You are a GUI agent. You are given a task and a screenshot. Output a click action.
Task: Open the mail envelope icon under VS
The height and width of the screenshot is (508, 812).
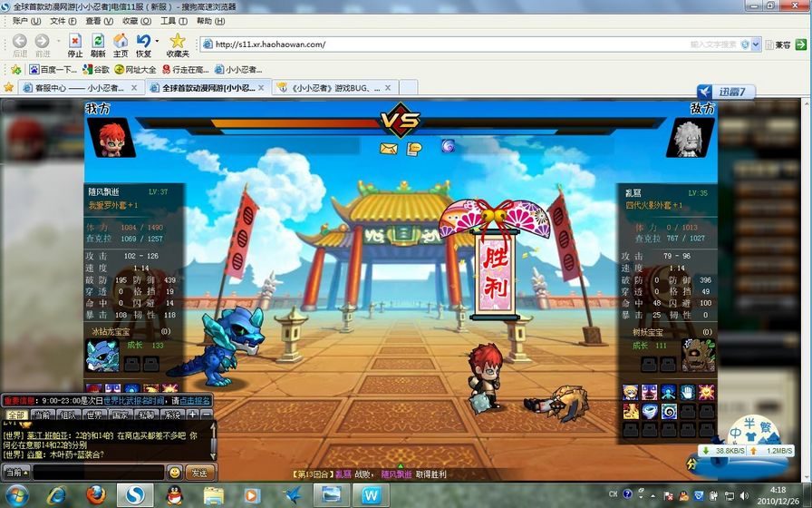389,149
